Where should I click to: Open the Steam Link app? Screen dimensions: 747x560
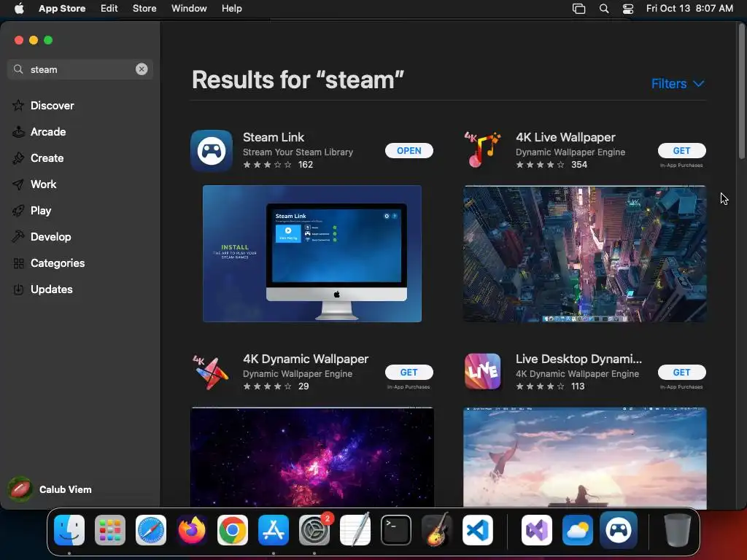(x=409, y=150)
